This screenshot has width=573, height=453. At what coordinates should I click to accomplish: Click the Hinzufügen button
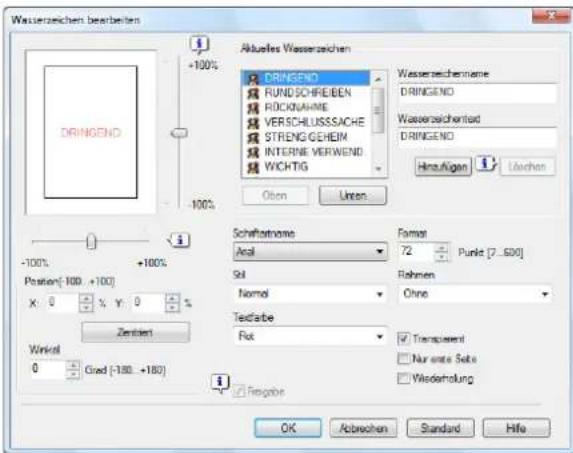pos(443,167)
